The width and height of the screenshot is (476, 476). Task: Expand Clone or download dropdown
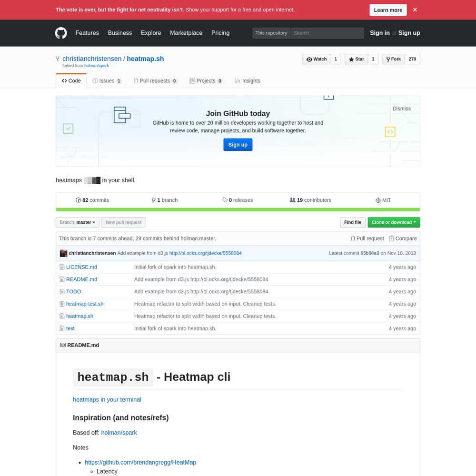[x=394, y=222]
